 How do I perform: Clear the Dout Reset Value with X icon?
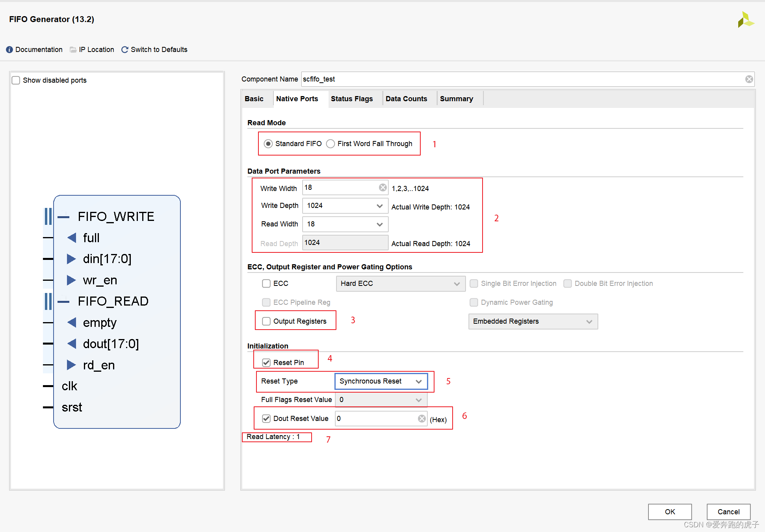[421, 419]
